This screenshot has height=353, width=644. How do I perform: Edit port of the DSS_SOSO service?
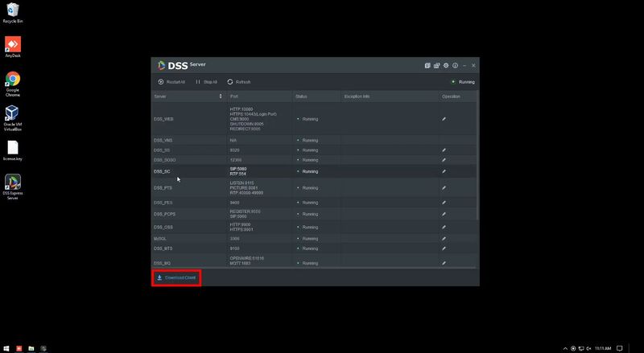tap(444, 160)
